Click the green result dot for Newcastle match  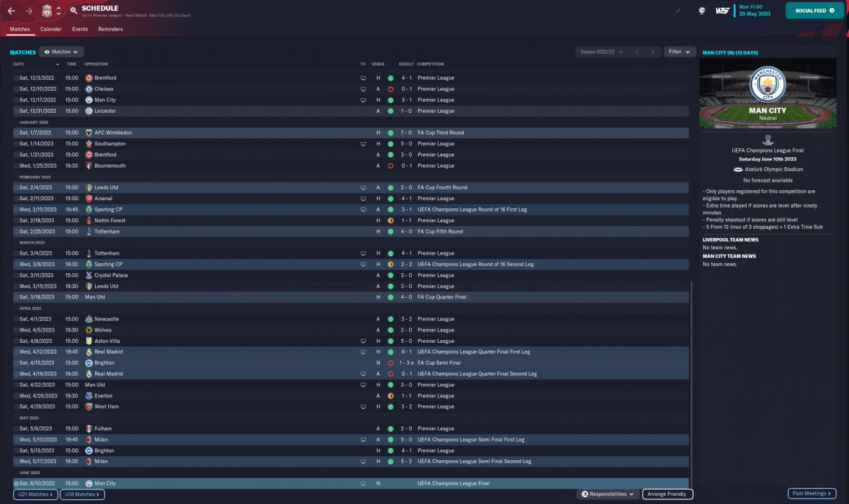[391, 319]
